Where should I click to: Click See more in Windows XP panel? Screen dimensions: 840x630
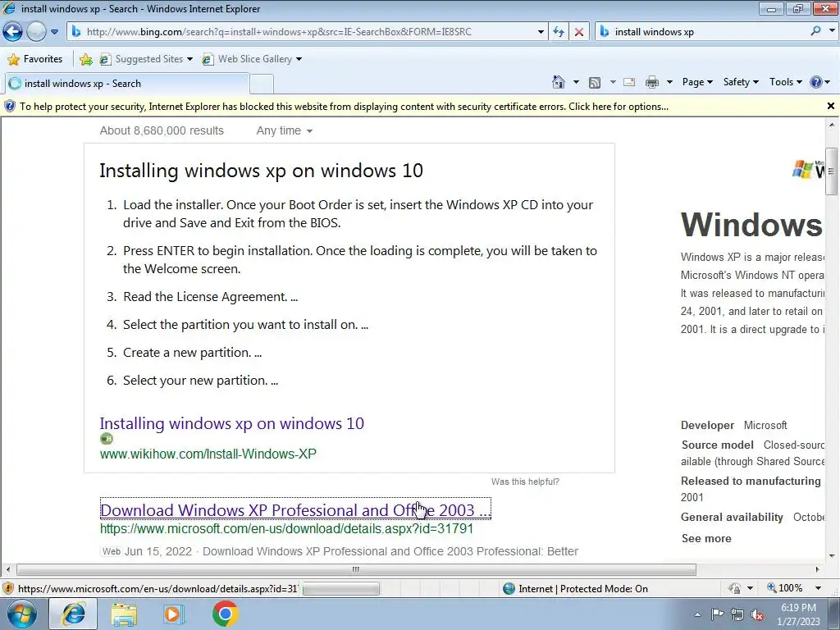[x=706, y=538]
